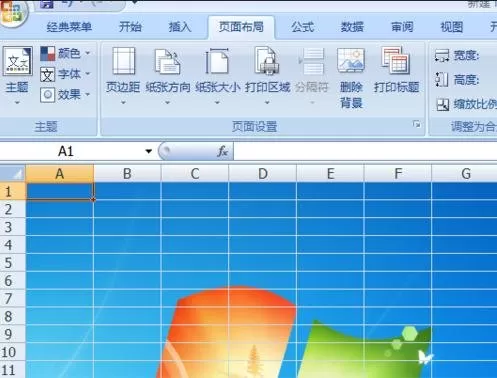
Task: Select row 5 header
Action: (x=13, y=263)
